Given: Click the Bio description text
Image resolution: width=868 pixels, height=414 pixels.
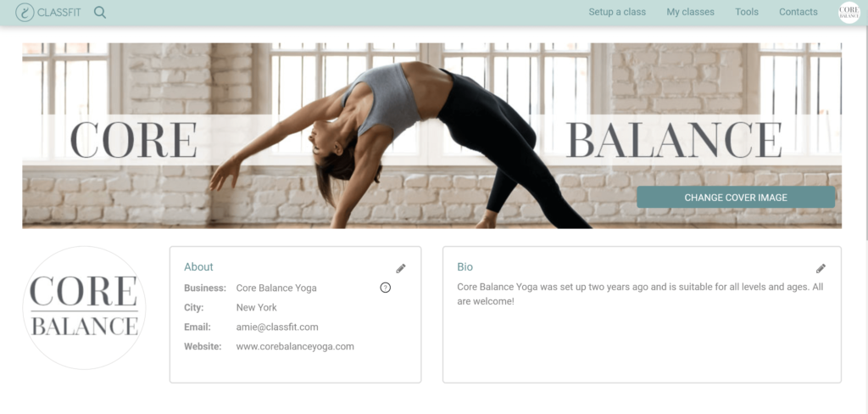Looking at the screenshot, I should click(640, 294).
